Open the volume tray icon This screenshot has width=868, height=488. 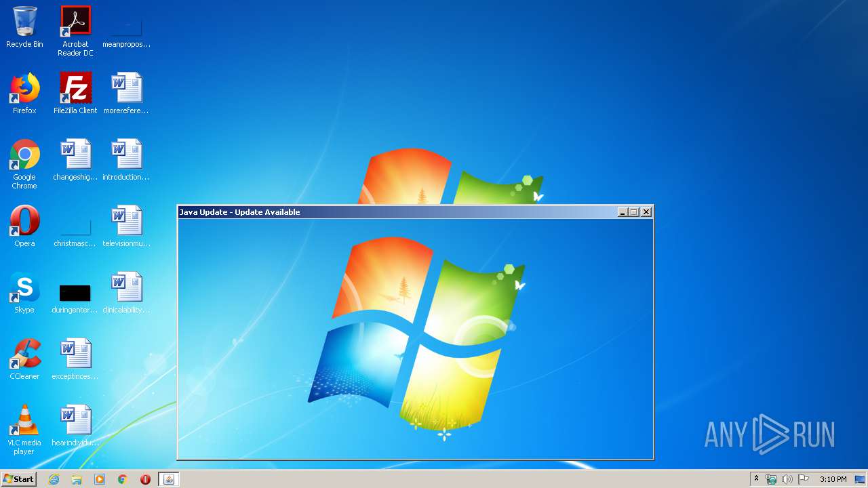[x=787, y=479]
